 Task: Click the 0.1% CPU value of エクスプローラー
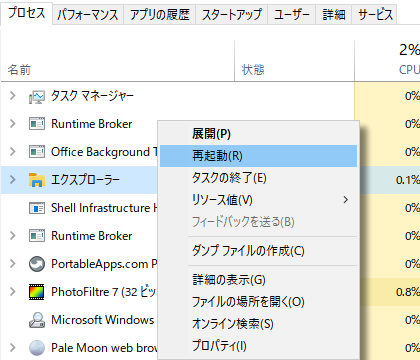407,180
